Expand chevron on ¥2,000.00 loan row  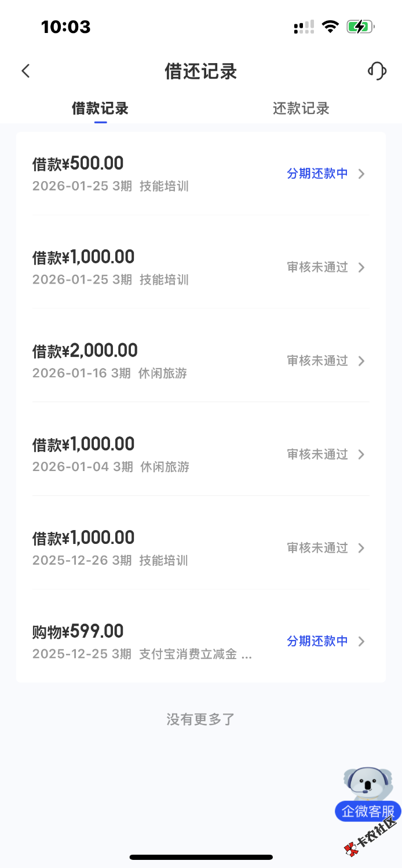pyautogui.click(x=361, y=361)
